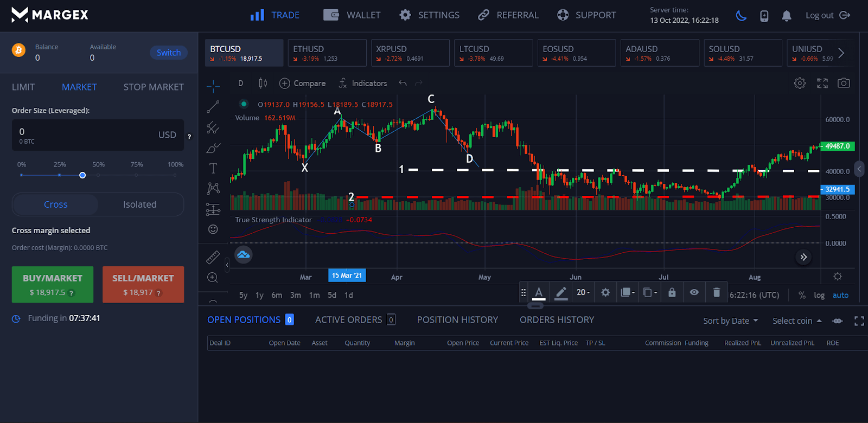Toggle auto scale on chart
The height and width of the screenshot is (423, 868).
[840, 295]
